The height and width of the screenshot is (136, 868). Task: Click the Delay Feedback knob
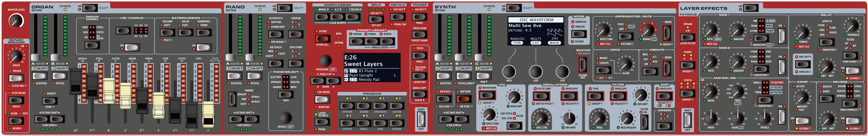tap(852, 26)
